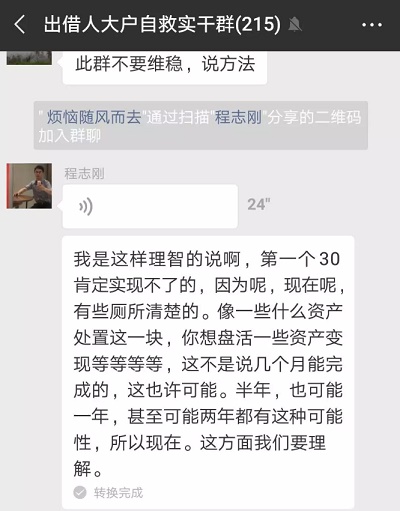Viewport: 400px width, 511px height.
Task: Tap the back arrow icon
Action: [20, 25]
